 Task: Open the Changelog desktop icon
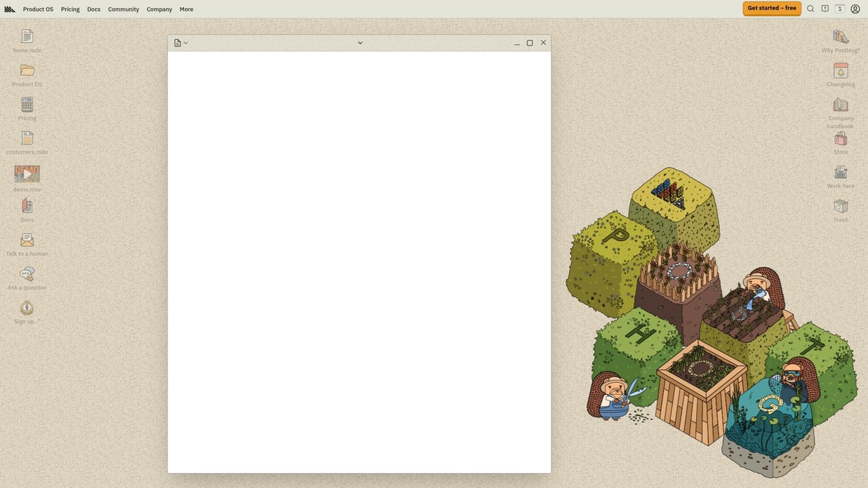pyautogui.click(x=840, y=70)
